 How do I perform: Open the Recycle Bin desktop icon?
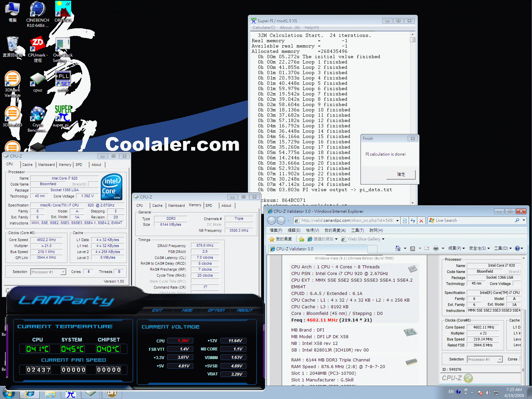pyautogui.click(x=13, y=47)
